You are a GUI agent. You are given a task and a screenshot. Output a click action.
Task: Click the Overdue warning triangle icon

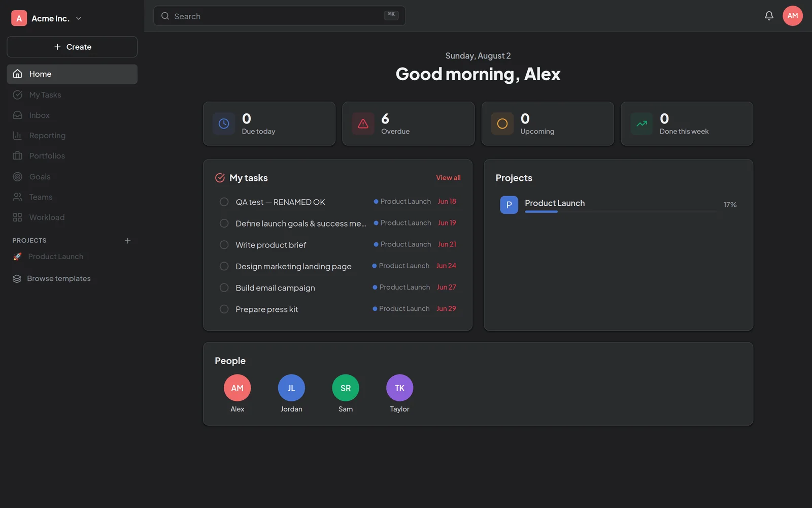coord(363,123)
